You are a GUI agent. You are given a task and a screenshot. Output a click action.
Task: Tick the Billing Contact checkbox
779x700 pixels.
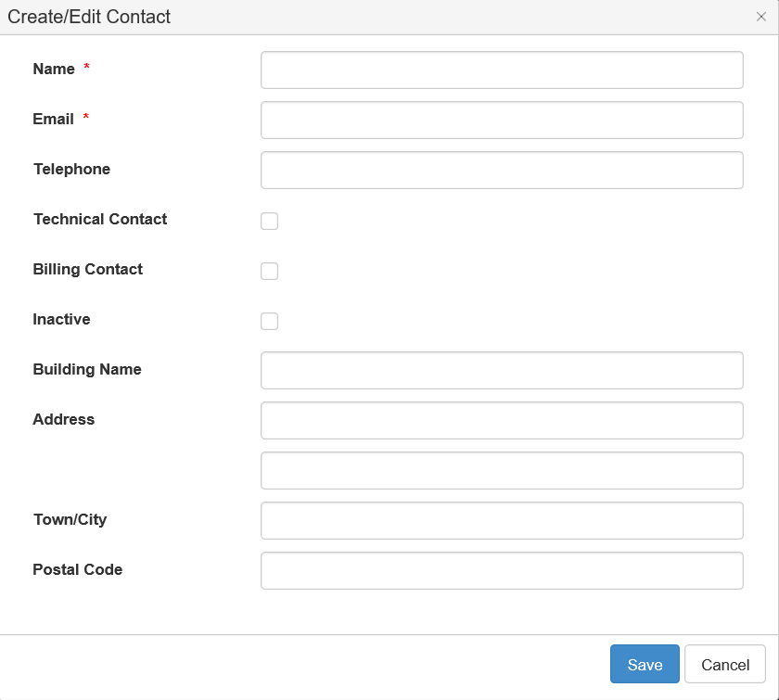coord(269,272)
